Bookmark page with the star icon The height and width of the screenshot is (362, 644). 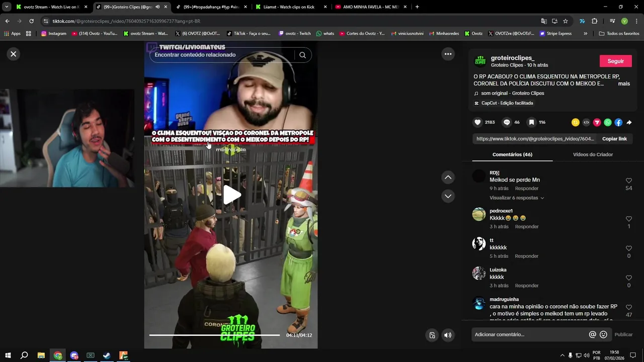566,21
